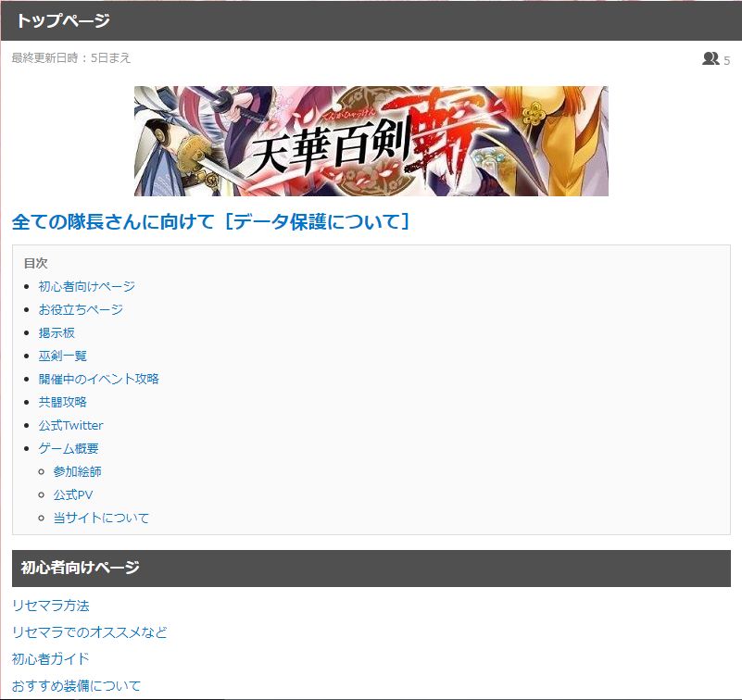Click the 初心者向けページ section header bar
The height and width of the screenshot is (700, 742).
[x=371, y=568]
